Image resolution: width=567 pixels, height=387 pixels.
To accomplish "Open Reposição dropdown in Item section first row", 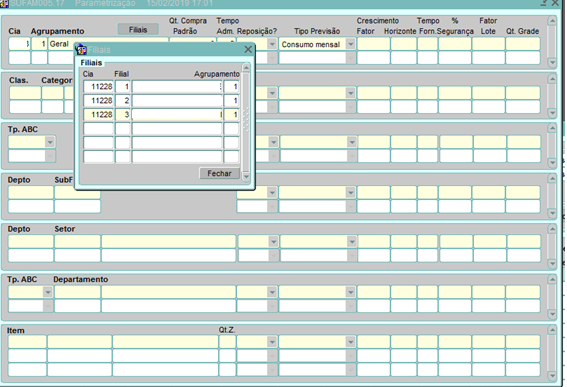I will (x=272, y=341).
